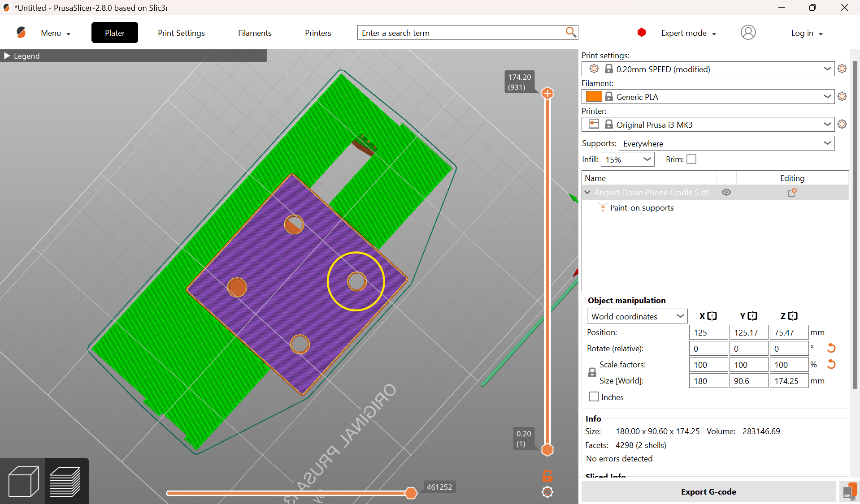Click the editing icon for Phone Cradle object

[792, 192]
